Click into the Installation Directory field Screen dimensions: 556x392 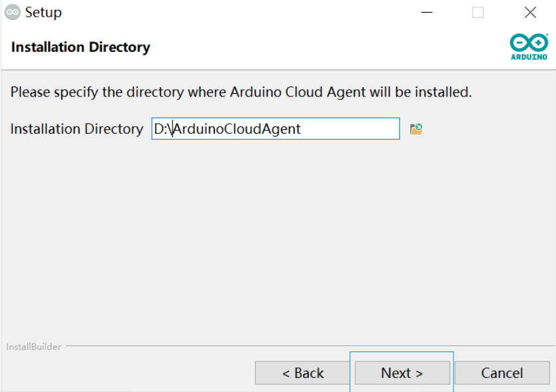(276, 128)
